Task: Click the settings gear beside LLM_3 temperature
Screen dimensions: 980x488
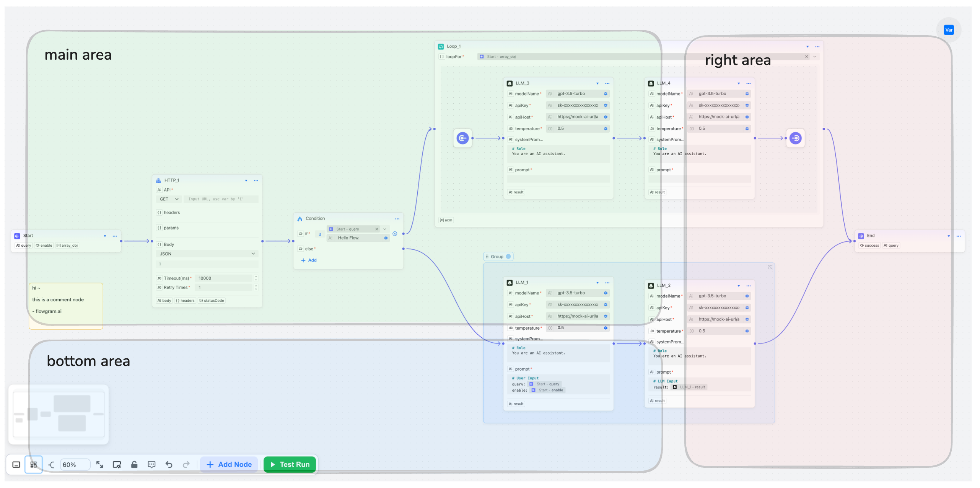Action: click(606, 129)
